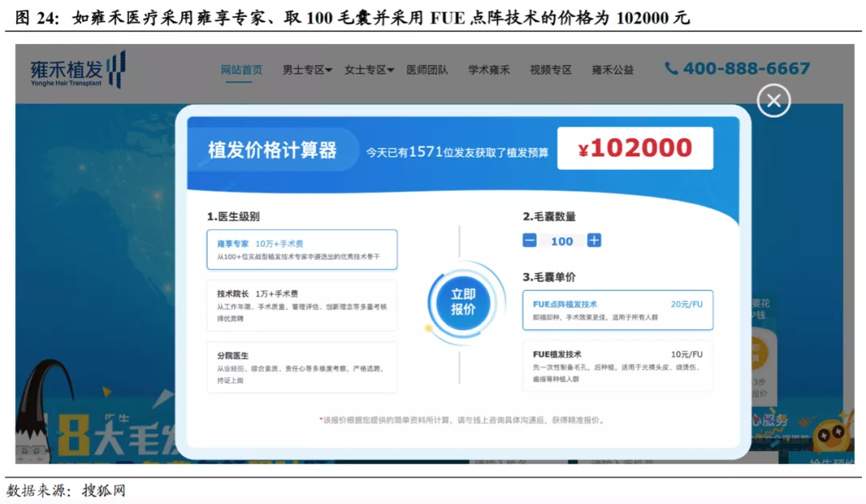Image resolution: width=866 pixels, height=504 pixels.
Task: Click the phone icon beside 400-888-6667
Action: click(671, 68)
